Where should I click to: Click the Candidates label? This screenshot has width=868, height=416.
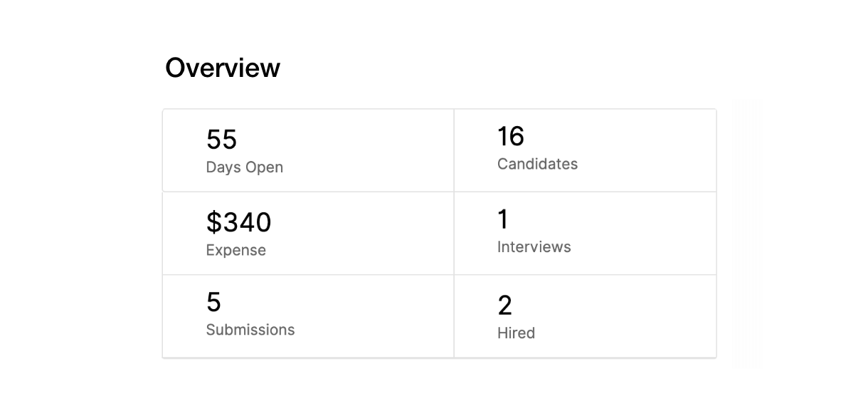(x=537, y=164)
